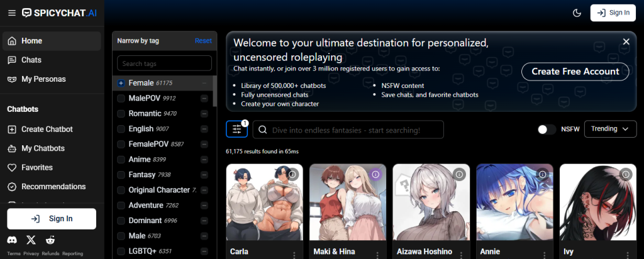
Task: Open Discord link icon
Action: (x=13, y=240)
